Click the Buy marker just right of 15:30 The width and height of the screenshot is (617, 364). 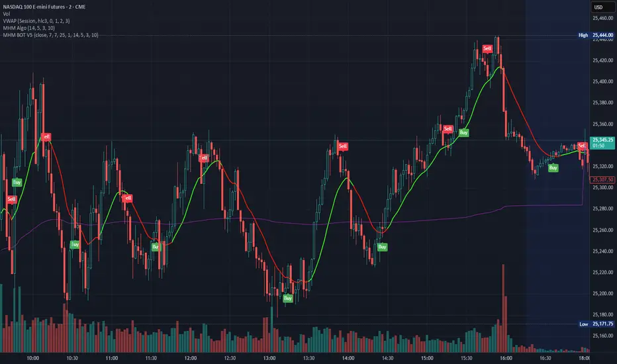point(464,132)
